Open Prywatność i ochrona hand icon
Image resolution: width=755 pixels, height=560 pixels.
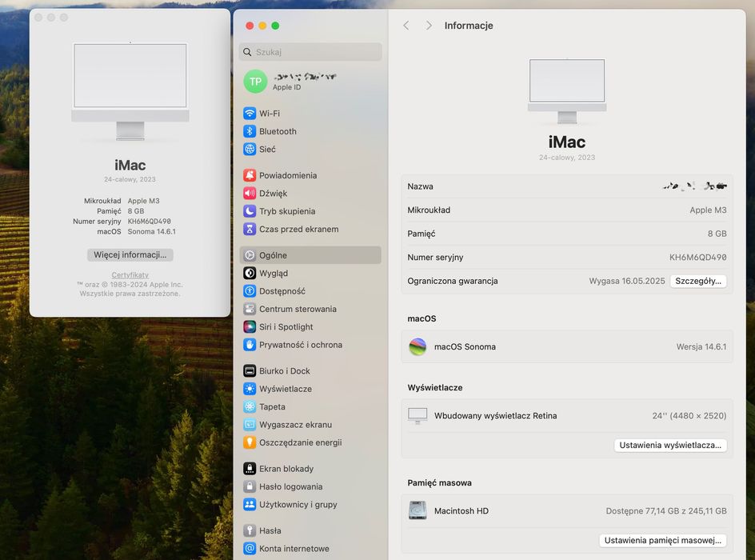coord(250,345)
